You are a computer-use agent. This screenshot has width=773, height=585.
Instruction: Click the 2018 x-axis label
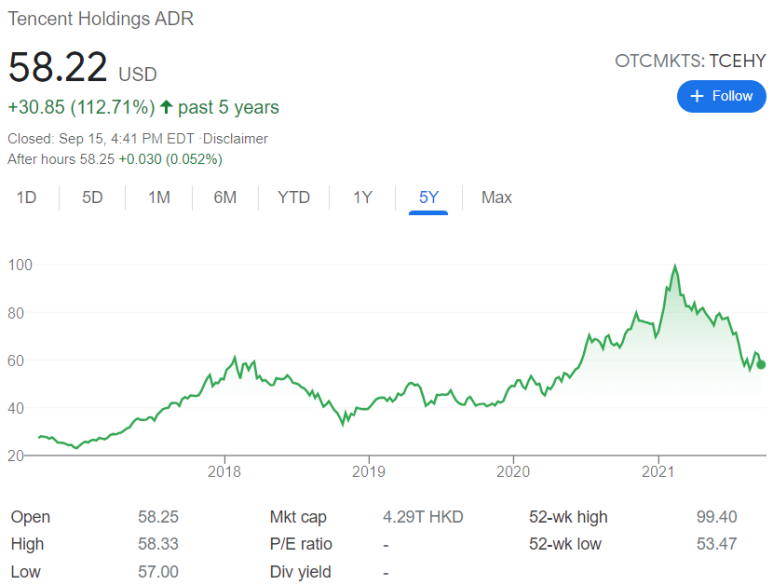[x=224, y=472]
